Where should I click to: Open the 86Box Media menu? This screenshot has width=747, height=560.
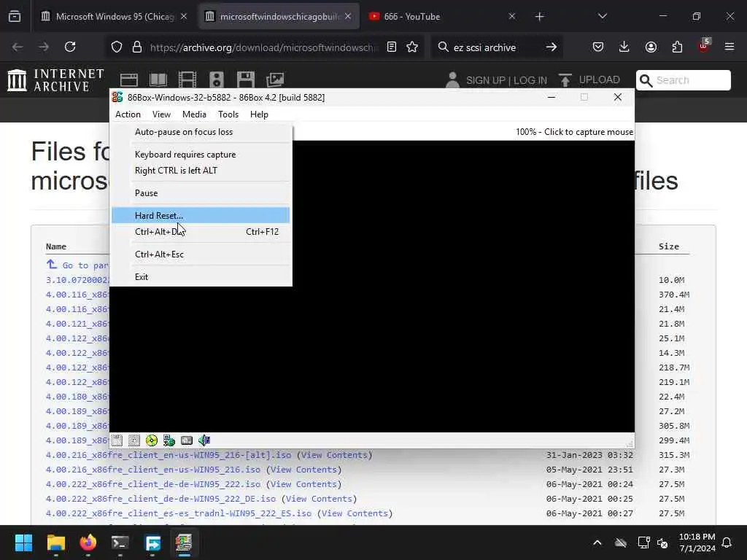194,114
